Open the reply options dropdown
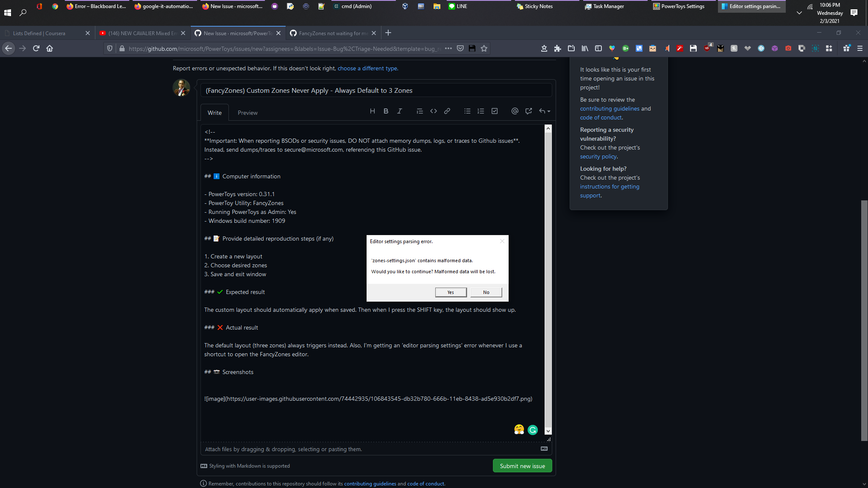 point(544,111)
